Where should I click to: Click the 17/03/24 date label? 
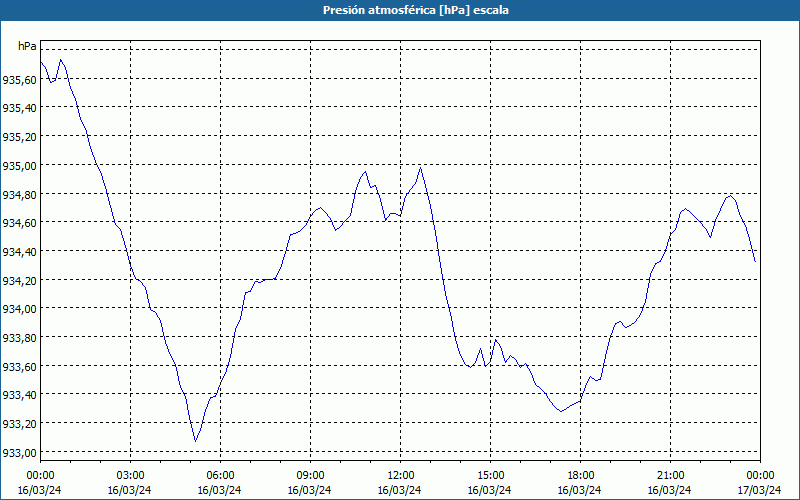(x=759, y=490)
